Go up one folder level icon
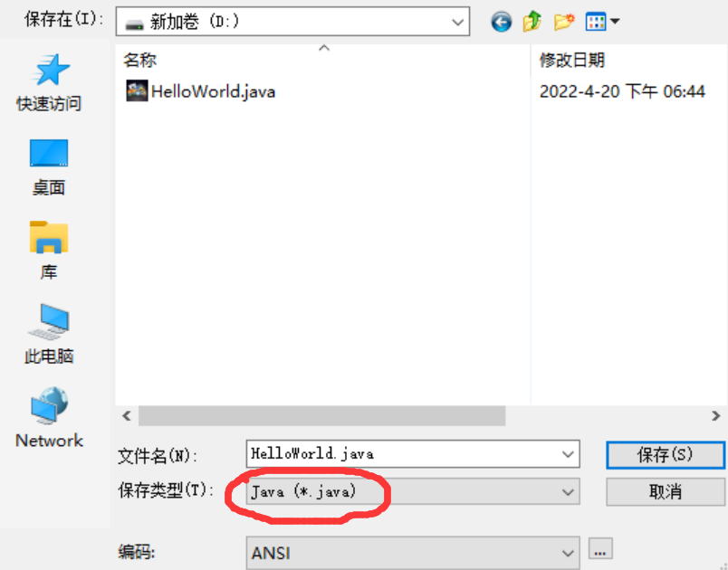Screen dimensions: 728x570 (x=532, y=22)
